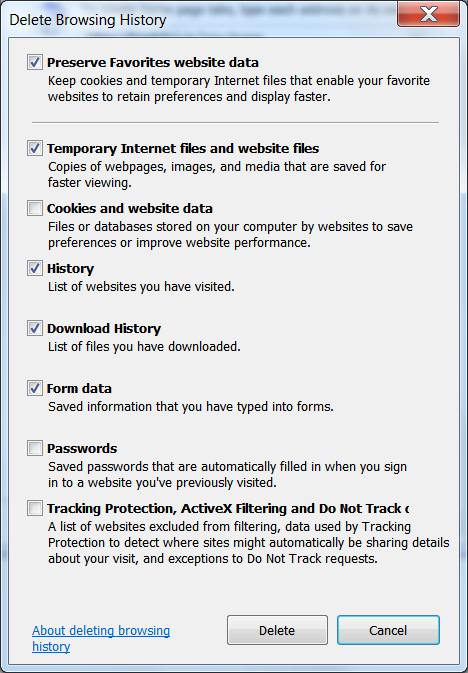Screen dimensions: 468x673
Task: Click the Form data label
Action: pyautogui.click(x=79, y=388)
